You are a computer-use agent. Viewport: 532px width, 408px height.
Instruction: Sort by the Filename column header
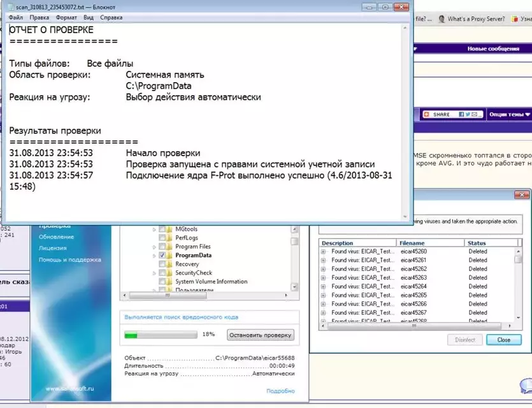[x=430, y=243]
